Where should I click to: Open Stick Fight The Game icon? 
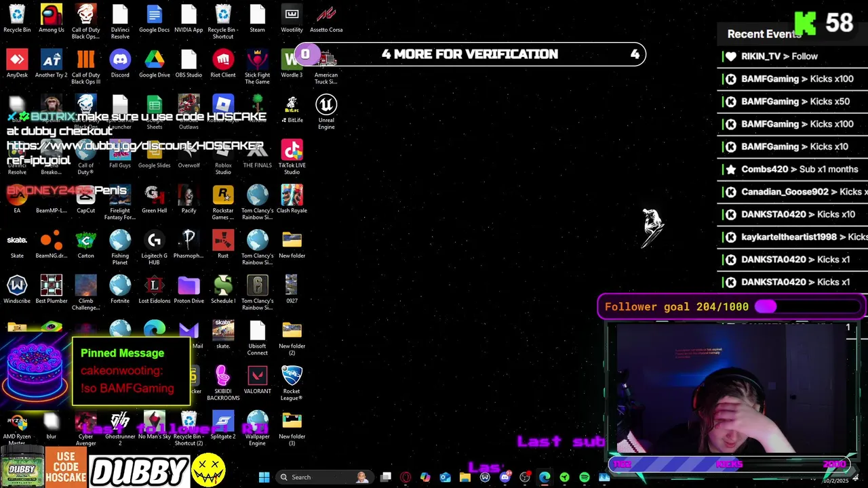point(257,66)
